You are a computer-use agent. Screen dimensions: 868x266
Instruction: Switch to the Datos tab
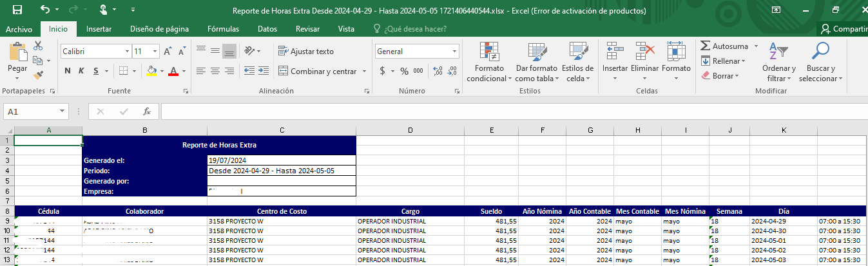coord(267,29)
